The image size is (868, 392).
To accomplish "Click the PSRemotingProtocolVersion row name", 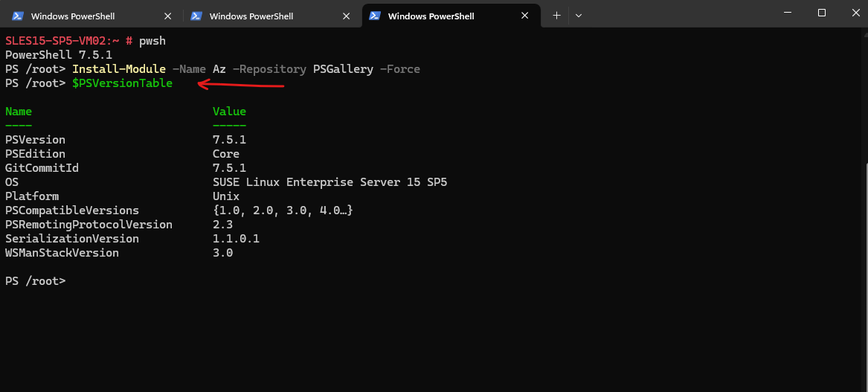I will point(89,225).
